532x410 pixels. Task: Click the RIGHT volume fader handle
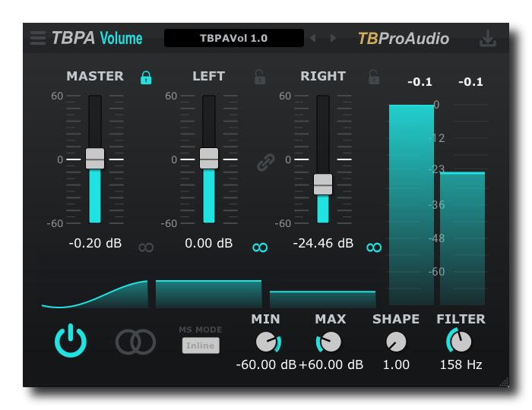click(323, 184)
